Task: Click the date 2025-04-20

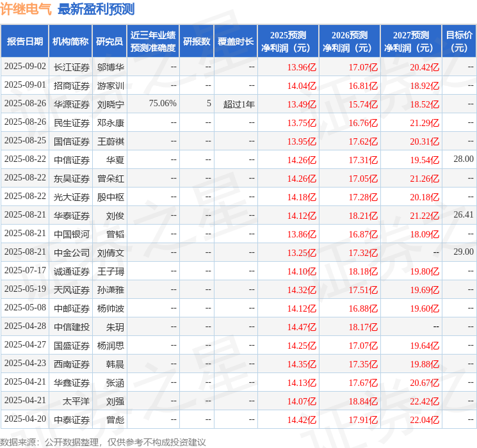Action: click(25, 419)
